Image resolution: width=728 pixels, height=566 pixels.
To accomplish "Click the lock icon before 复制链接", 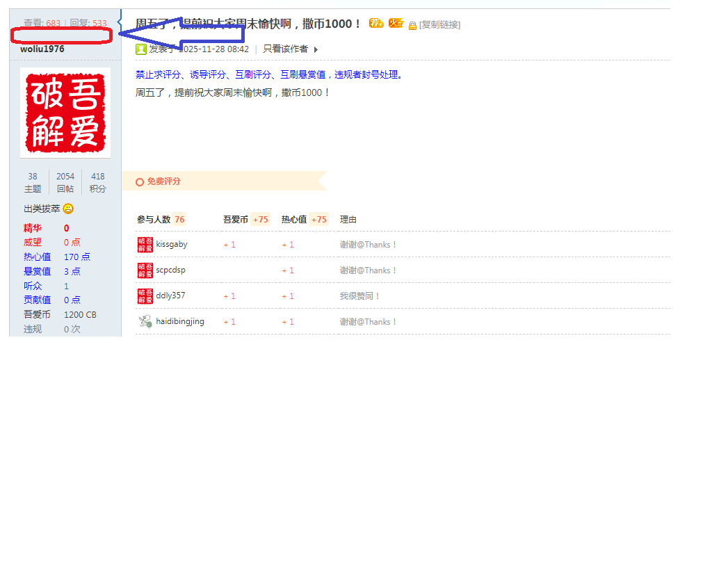I will pos(412,26).
